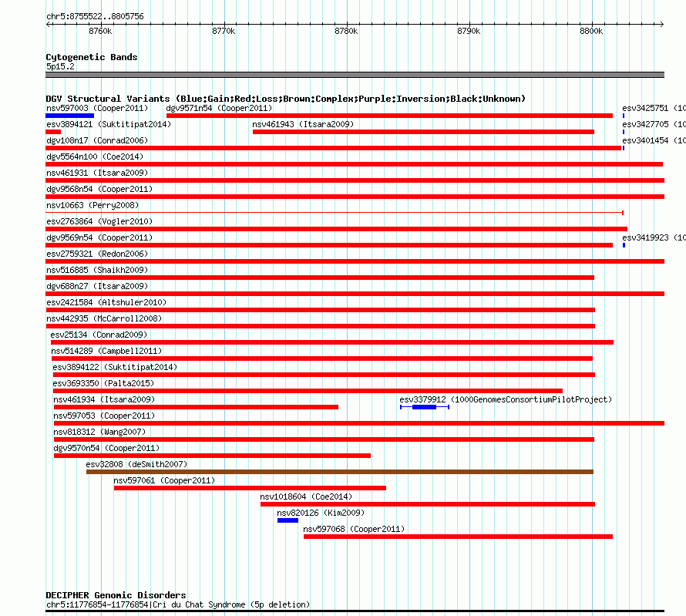Select the blue nsv820126 gain bar

tap(288, 520)
